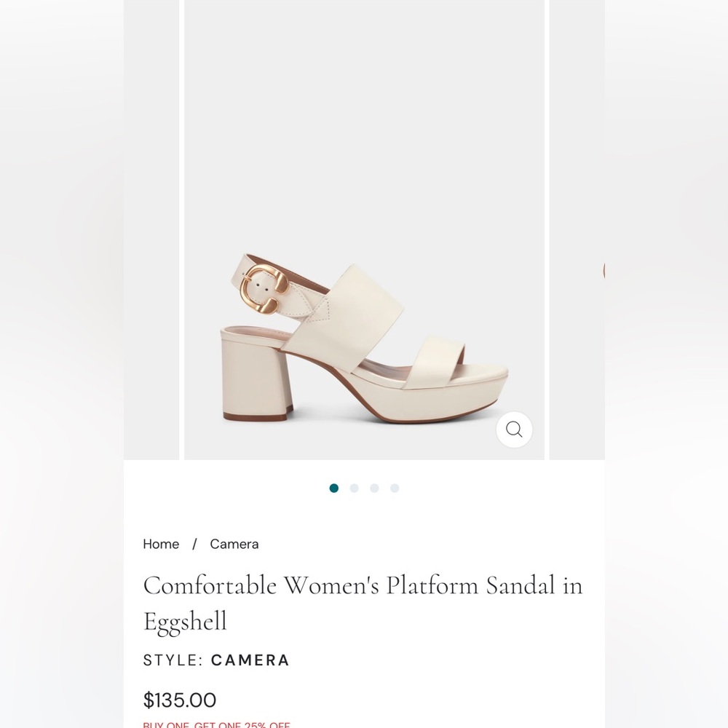Select the second carousel indicator dot
The width and height of the screenshot is (728, 728).
[355, 488]
